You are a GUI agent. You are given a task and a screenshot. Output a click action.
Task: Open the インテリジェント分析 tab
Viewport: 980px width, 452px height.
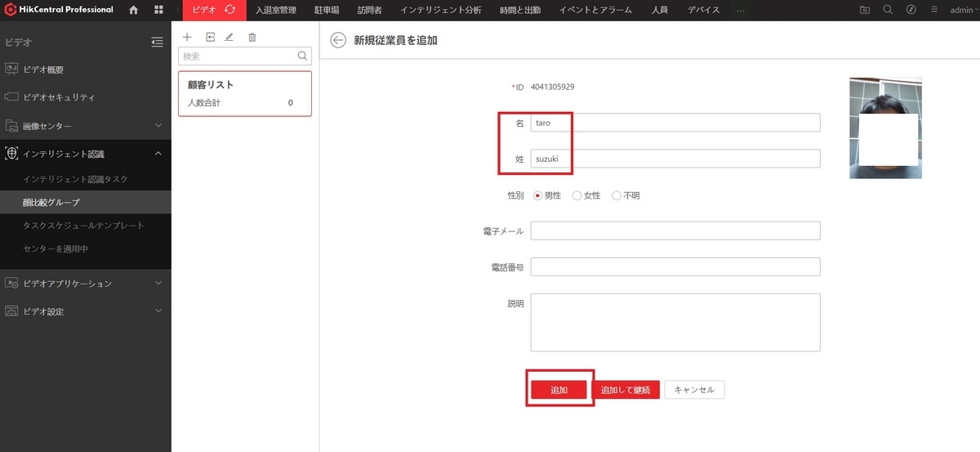pyautogui.click(x=440, y=10)
